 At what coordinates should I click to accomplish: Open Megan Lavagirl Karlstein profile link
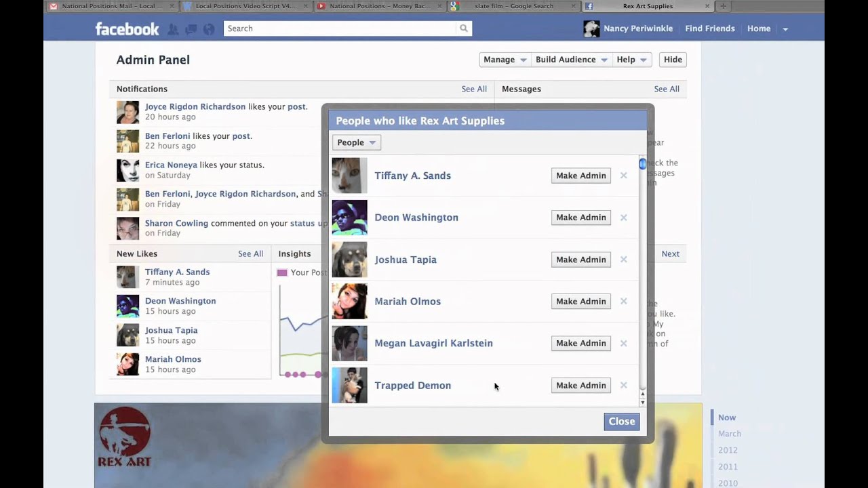pos(433,343)
